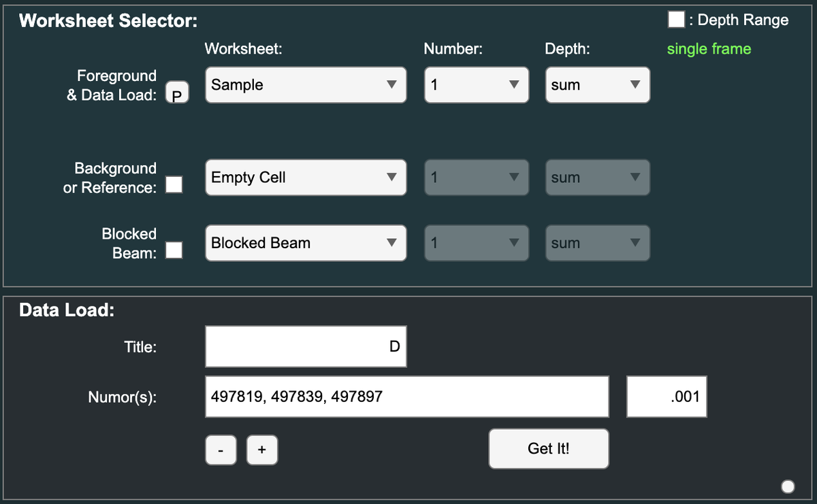
Task: Click into the Title input field
Action: tap(306, 346)
